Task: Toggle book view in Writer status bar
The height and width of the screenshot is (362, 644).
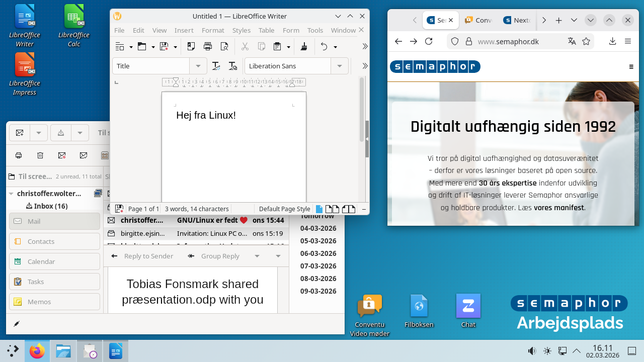Action: [348, 209]
